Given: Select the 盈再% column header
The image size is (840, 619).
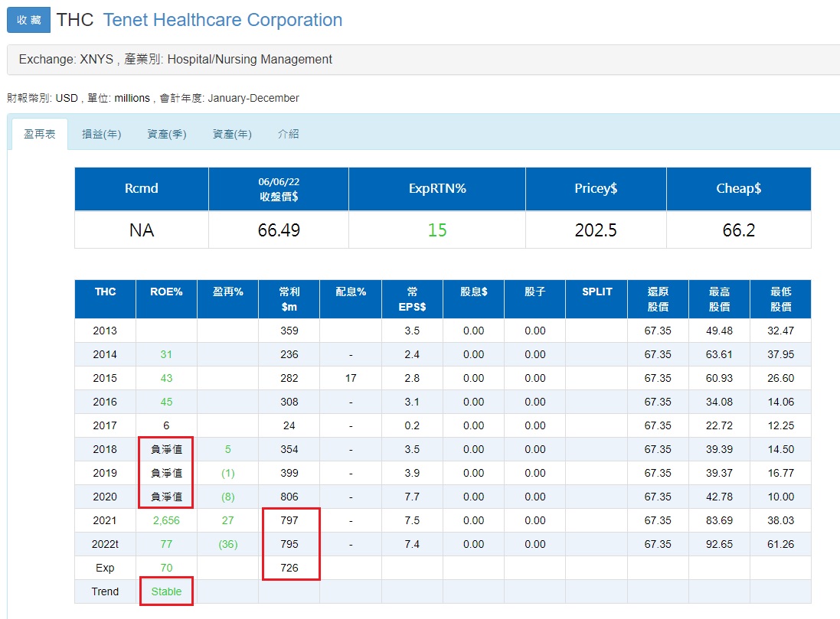Looking at the screenshot, I should pos(227,299).
